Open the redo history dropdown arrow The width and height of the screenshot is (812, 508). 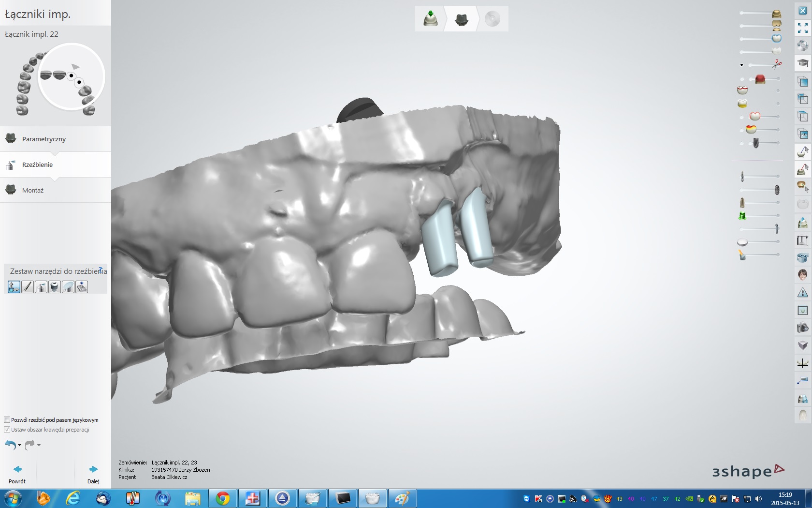coord(39,445)
